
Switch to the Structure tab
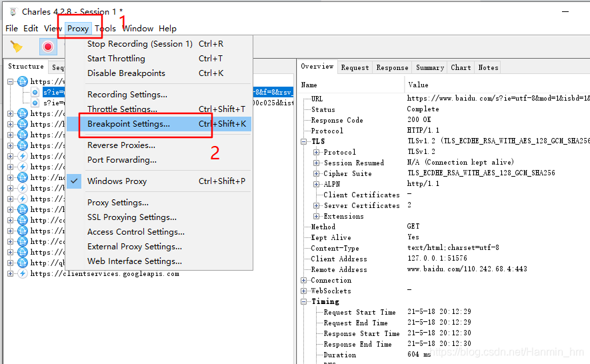point(26,67)
